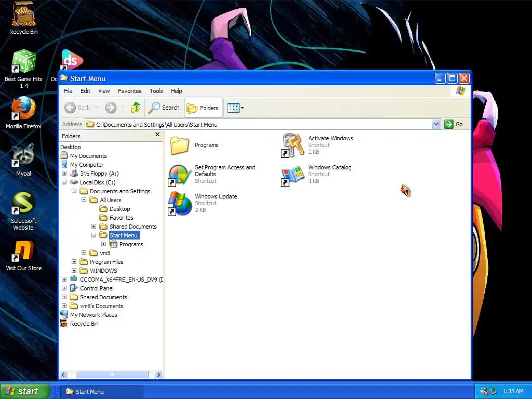Select Favorites folder under All Users
This screenshot has height=399, width=532.
coord(121,218)
